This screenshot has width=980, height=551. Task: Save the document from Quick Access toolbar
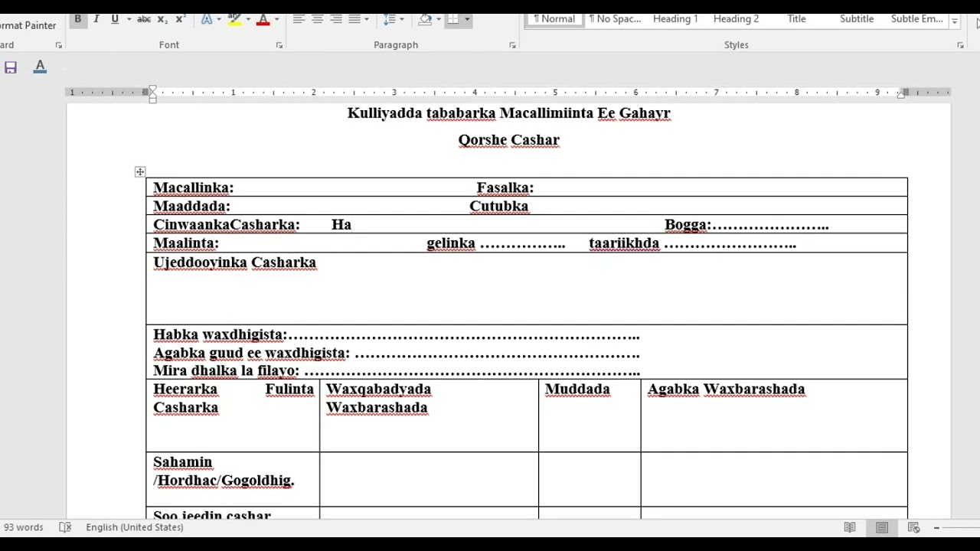[11, 67]
